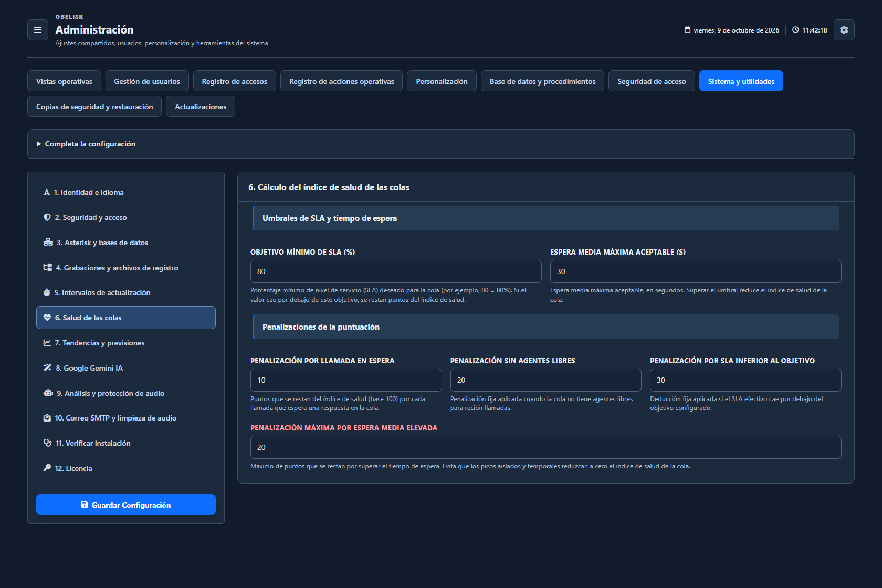Go to Copias de seguridad y restauración tab
Viewport: 882px width, 588px height.
(94, 106)
